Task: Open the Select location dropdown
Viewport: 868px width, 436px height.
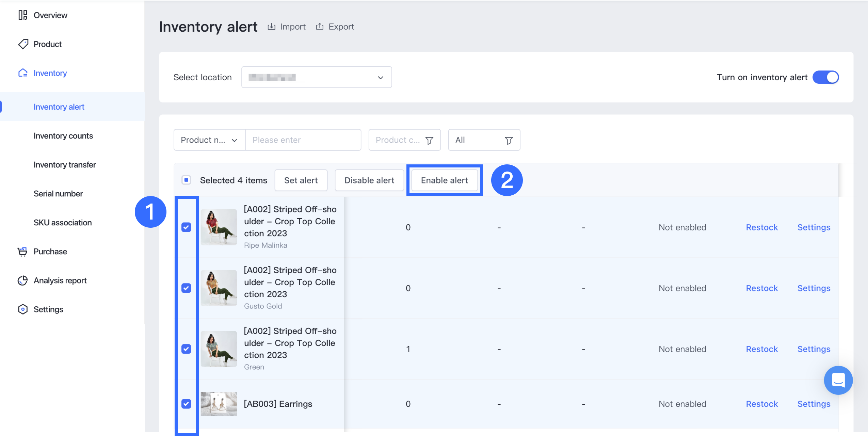Action: click(316, 77)
